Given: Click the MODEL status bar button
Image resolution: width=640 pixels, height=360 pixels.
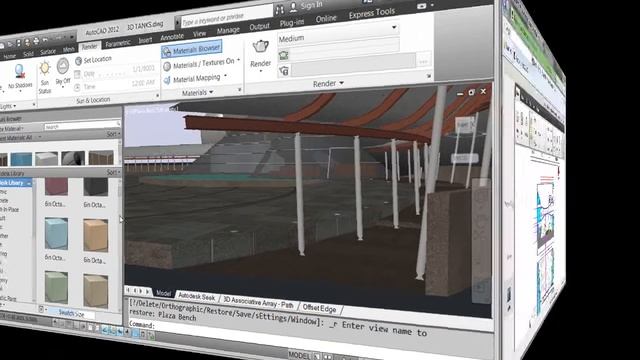Looking at the screenshot, I should pos(299,356).
